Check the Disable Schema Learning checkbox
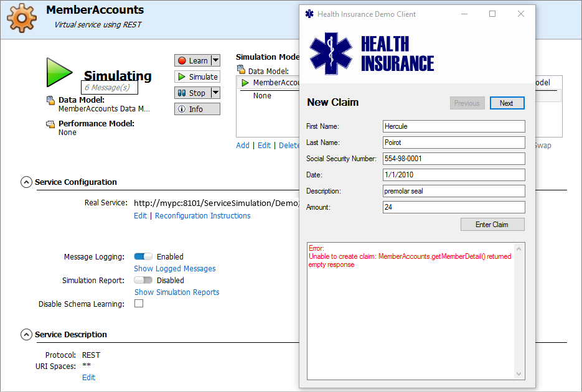The width and height of the screenshot is (582, 392). tap(139, 304)
